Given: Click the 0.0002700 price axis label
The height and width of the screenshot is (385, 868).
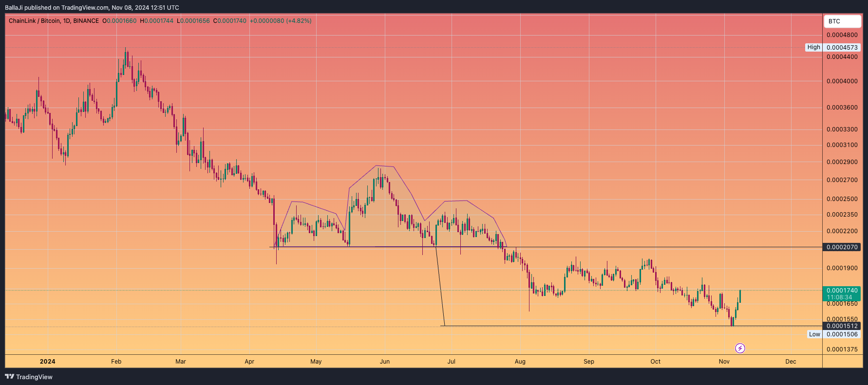Looking at the screenshot, I should pyautogui.click(x=842, y=180).
